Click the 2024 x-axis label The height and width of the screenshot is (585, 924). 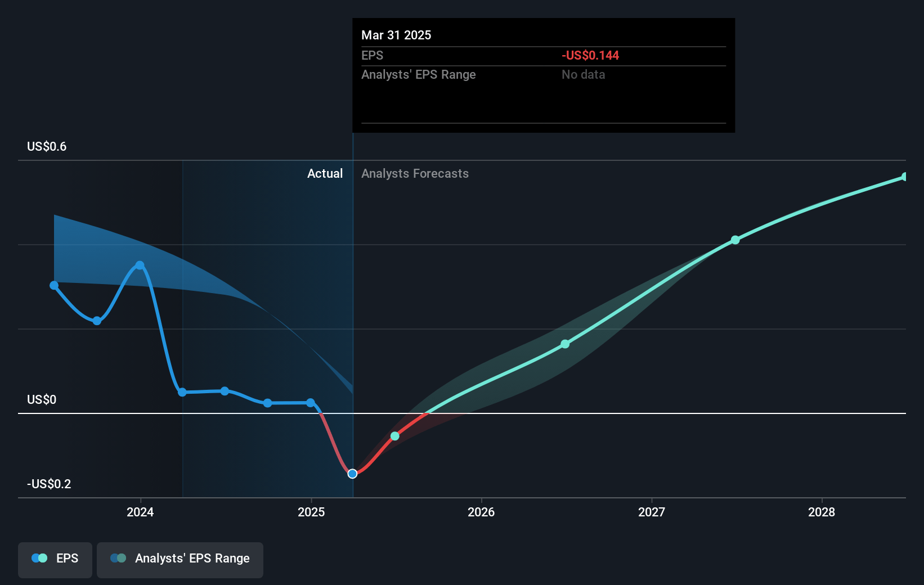[x=140, y=512]
